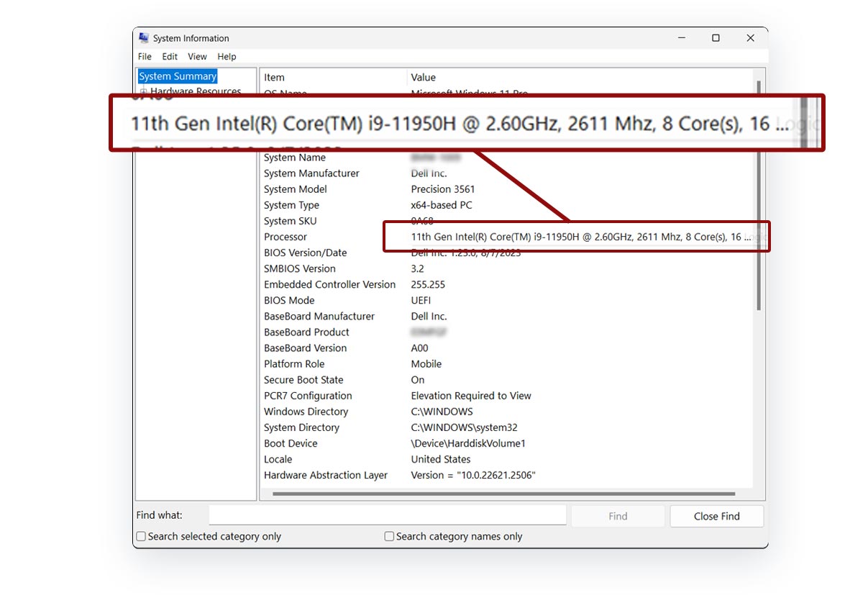Select the Windows Directory row
The height and width of the screenshot is (603, 868).
506,412
